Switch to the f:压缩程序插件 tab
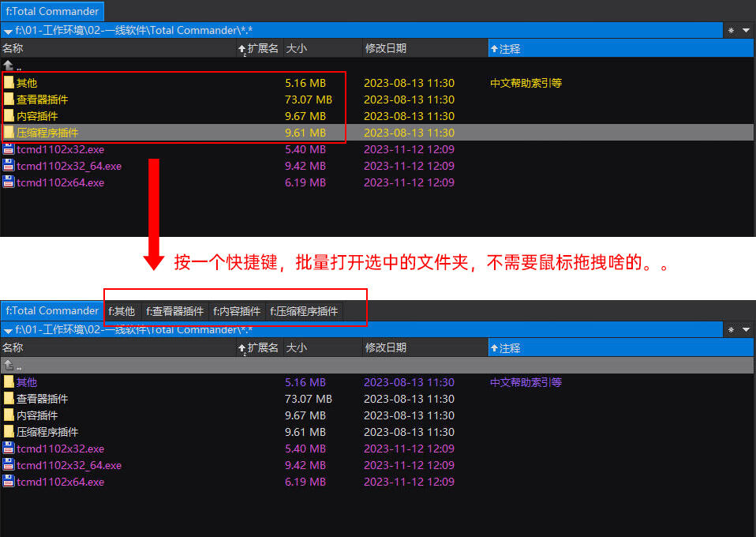756x537 pixels. point(305,311)
